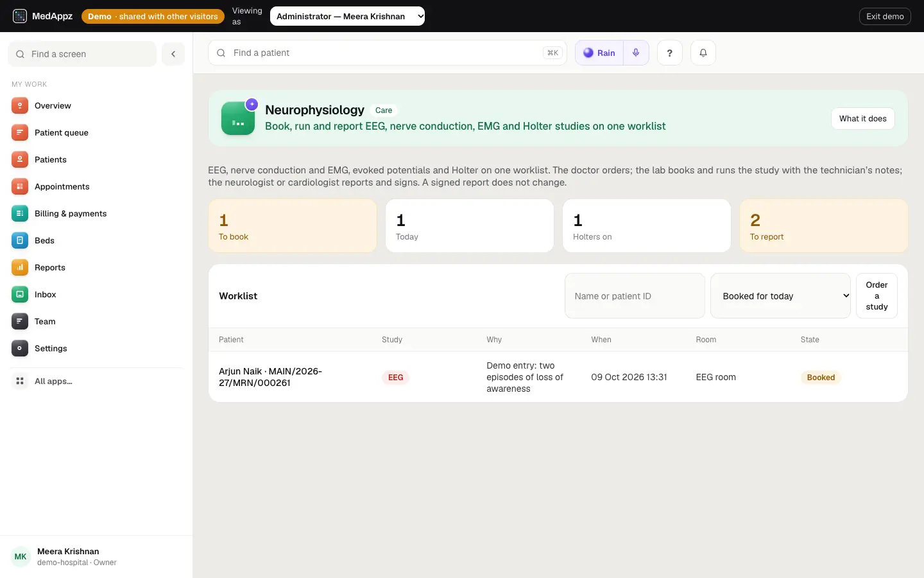924x578 pixels.
Task: Click the Rain assistant button
Action: click(599, 53)
